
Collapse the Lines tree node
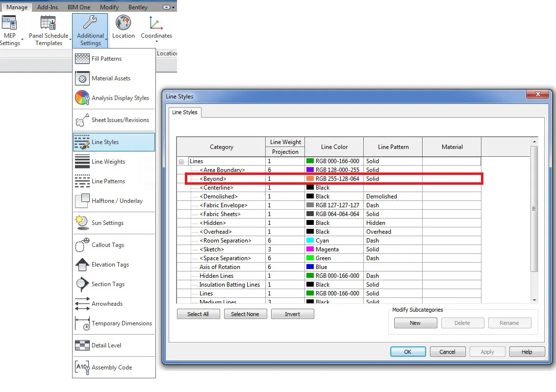pos(181,162)
